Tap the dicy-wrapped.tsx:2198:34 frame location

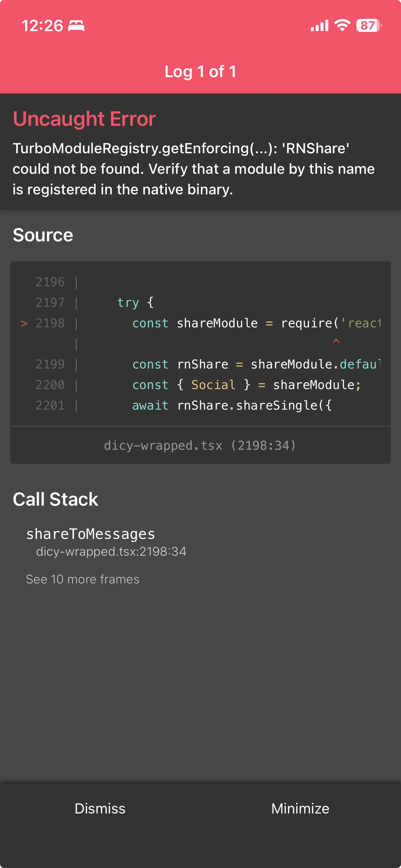[x=111, y=551]
